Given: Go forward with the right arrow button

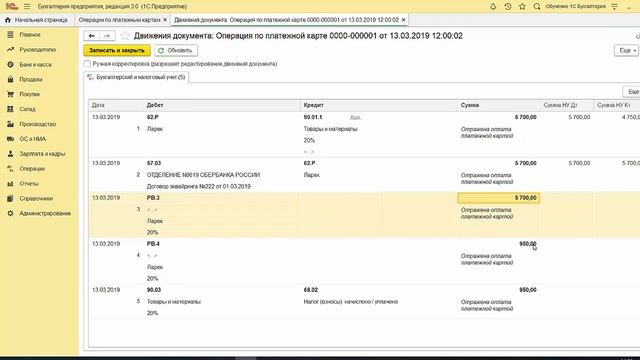Looking at the screenshot, I should [x=107, y=36].
